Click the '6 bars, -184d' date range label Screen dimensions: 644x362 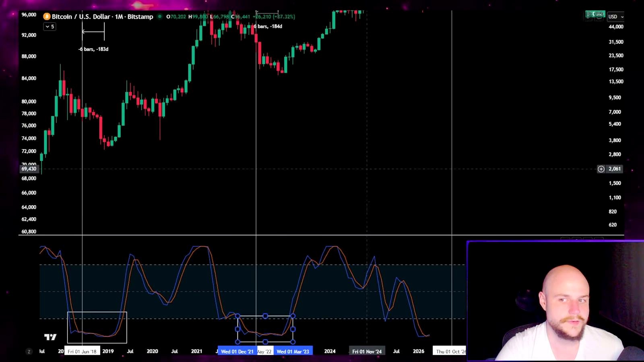(x=268, y=26)
